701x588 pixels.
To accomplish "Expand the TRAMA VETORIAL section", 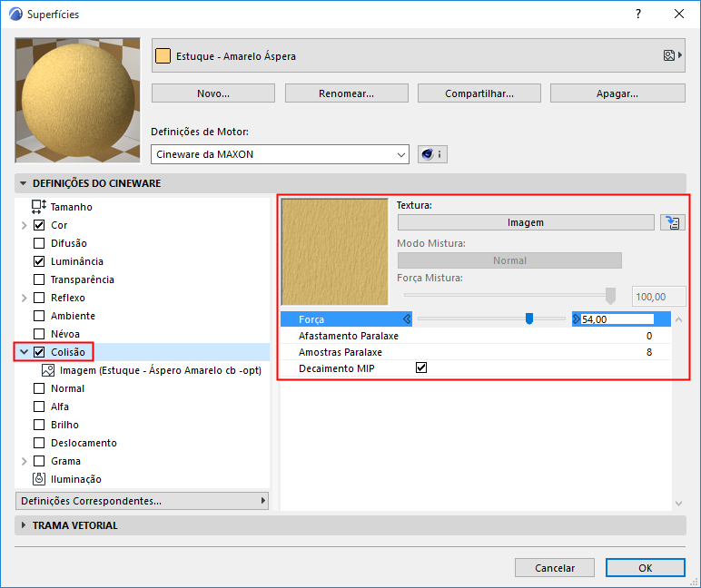I will coord(24,525).
